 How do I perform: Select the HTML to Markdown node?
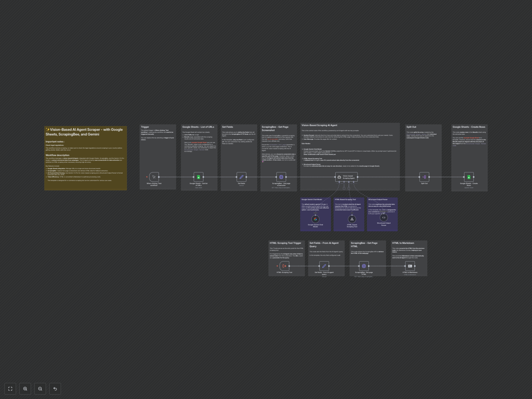(x=410, y=266)
